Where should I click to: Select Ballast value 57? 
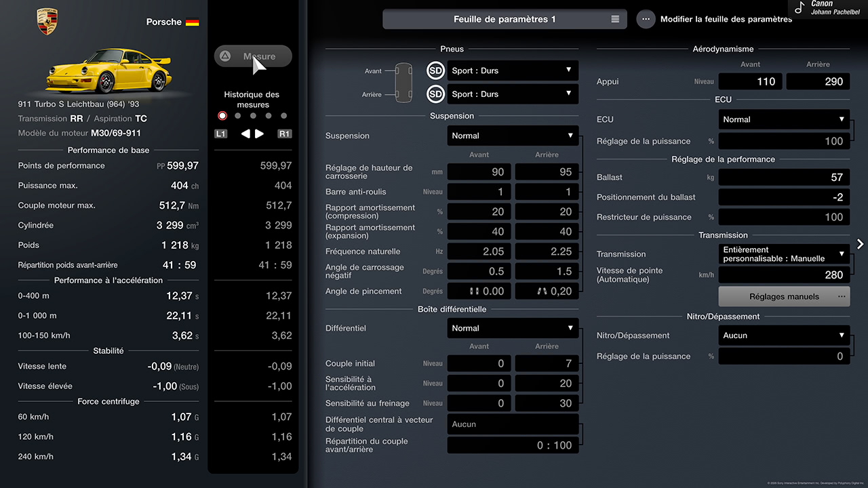[785, 178]
